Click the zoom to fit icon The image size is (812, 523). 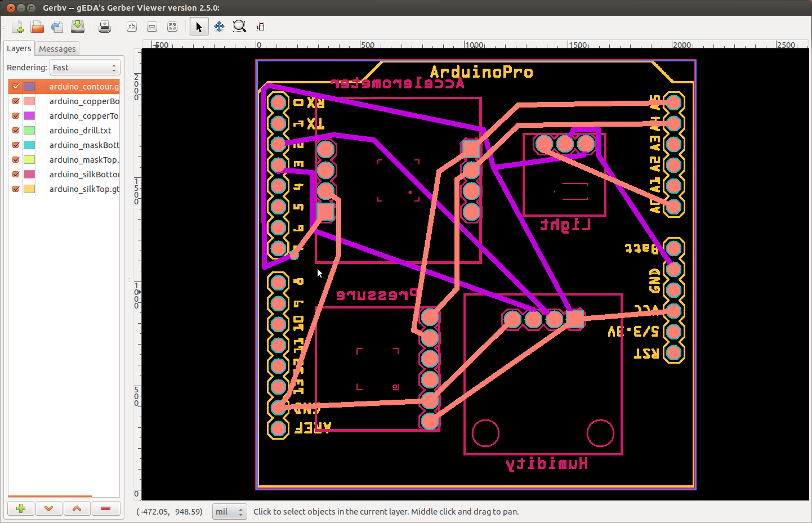(172, 26)
